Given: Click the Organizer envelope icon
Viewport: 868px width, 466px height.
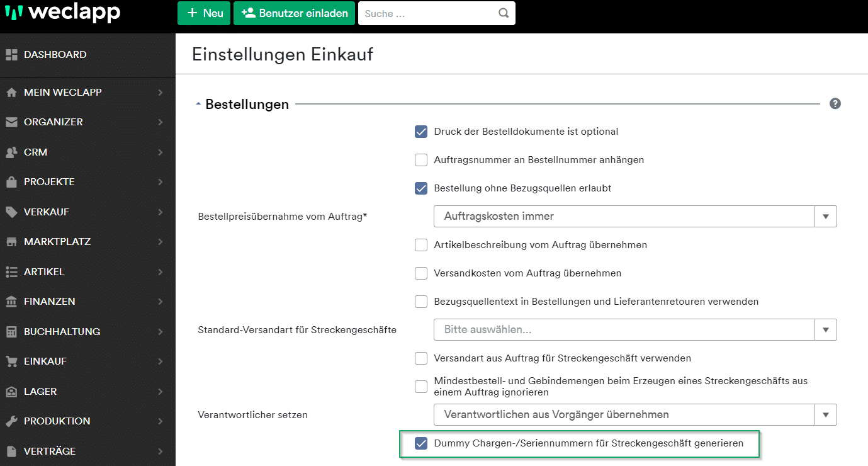Looking at the screenshot, I should (x=11, y=122).
